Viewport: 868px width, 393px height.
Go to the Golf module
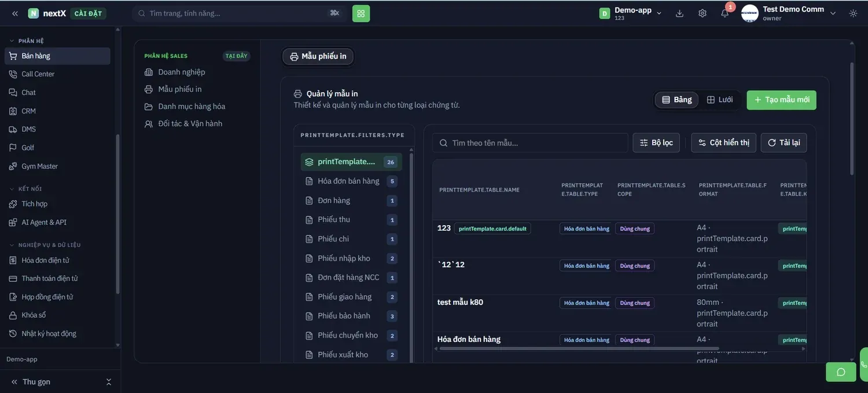tap(57, 148)
